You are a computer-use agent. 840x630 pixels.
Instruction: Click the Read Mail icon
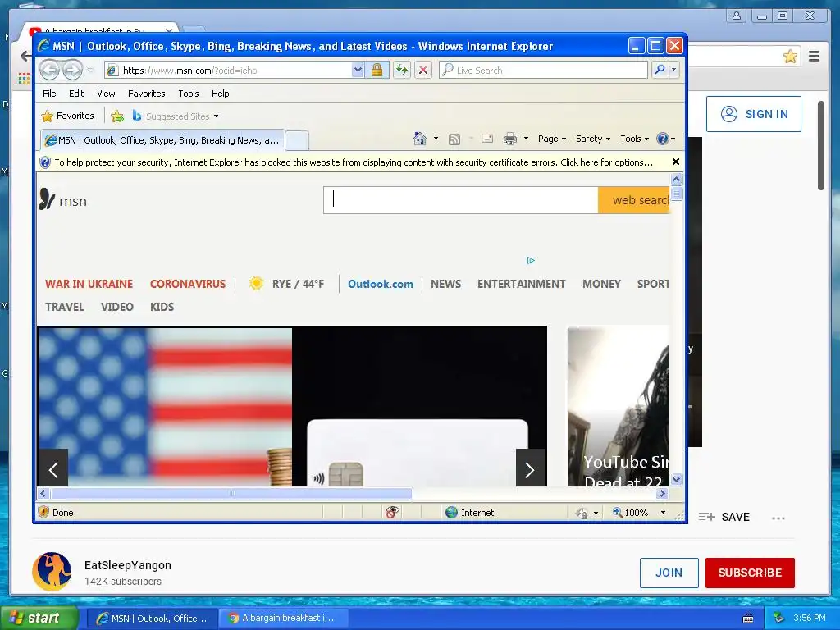coord(487,139)
